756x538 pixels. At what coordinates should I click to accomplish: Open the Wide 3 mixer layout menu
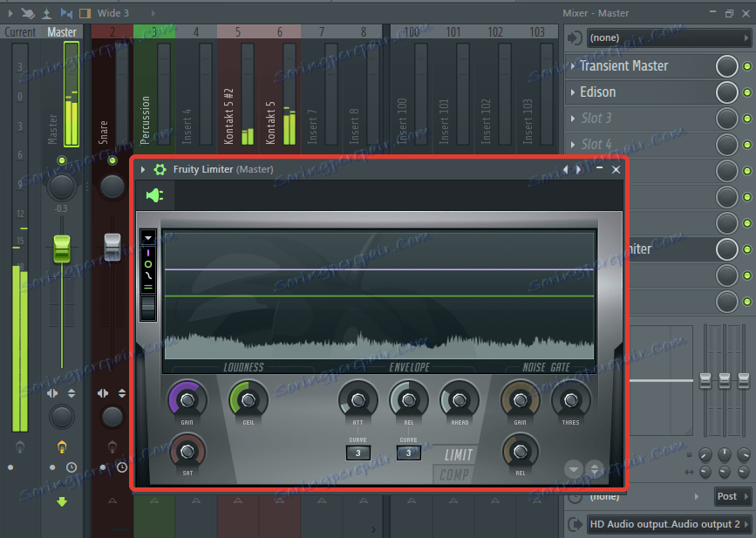112,13
